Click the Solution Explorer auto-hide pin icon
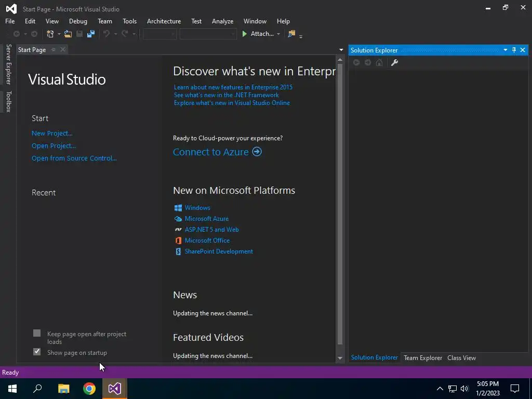The image size is (532, 399). coord(514,50)
